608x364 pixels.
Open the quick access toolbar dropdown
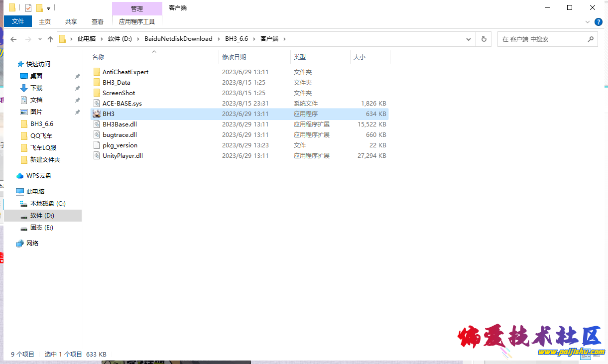[x=48, y=8]
